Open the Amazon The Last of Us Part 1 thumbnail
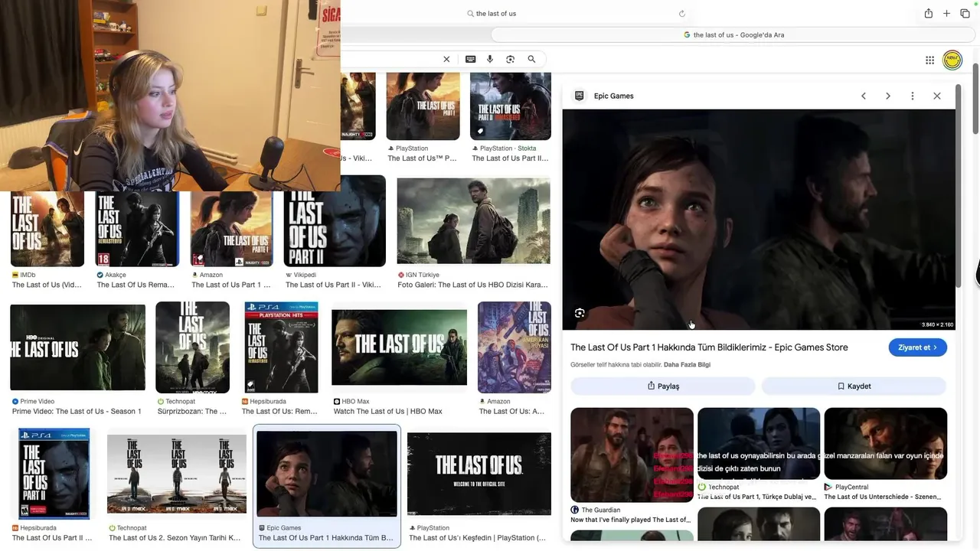Viewport: 980px width, 551px height. [231, 229]
